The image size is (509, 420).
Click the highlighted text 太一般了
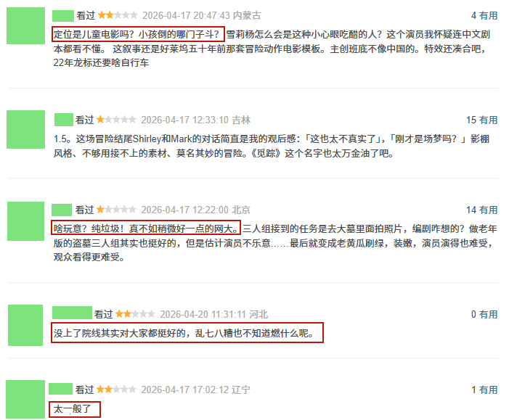coord(72,408)
